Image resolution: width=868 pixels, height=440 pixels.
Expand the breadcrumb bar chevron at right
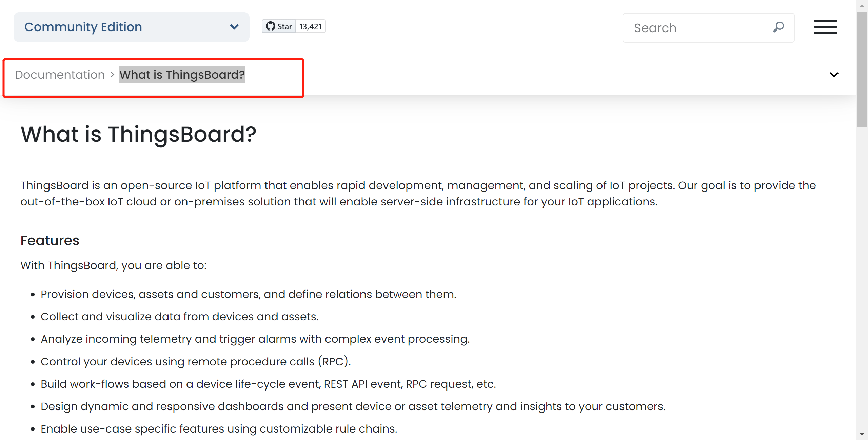pos(834,75)
